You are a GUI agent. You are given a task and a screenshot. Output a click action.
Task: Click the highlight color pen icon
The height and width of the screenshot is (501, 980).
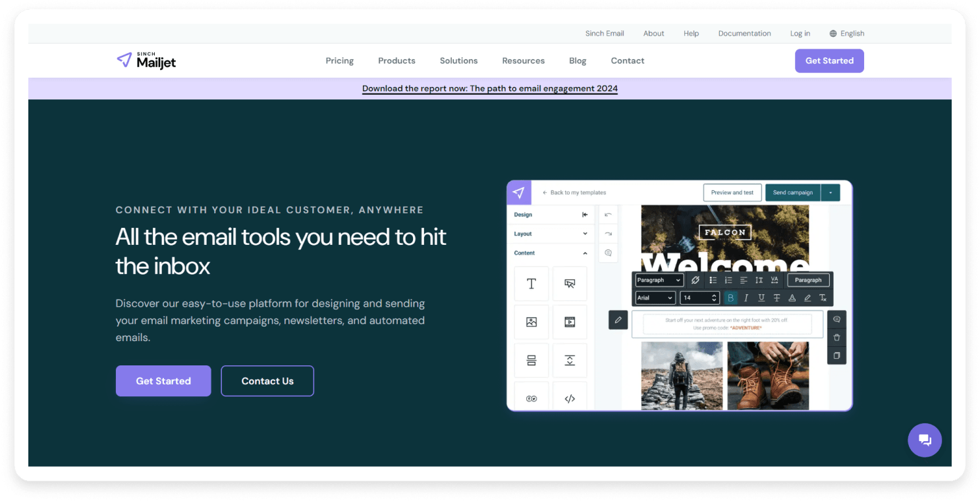click(807, 298)
